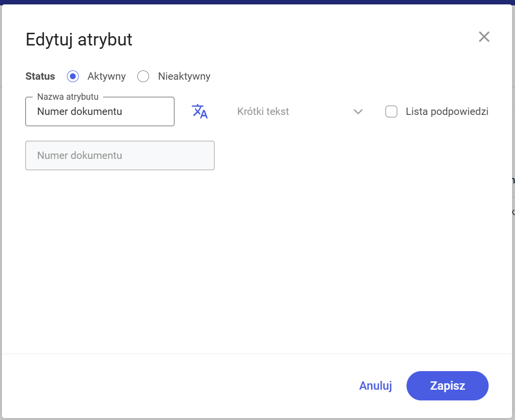Select the Aktywny status radio button
The height and width of the screenshot is (420, 515).
coord(73,76)
